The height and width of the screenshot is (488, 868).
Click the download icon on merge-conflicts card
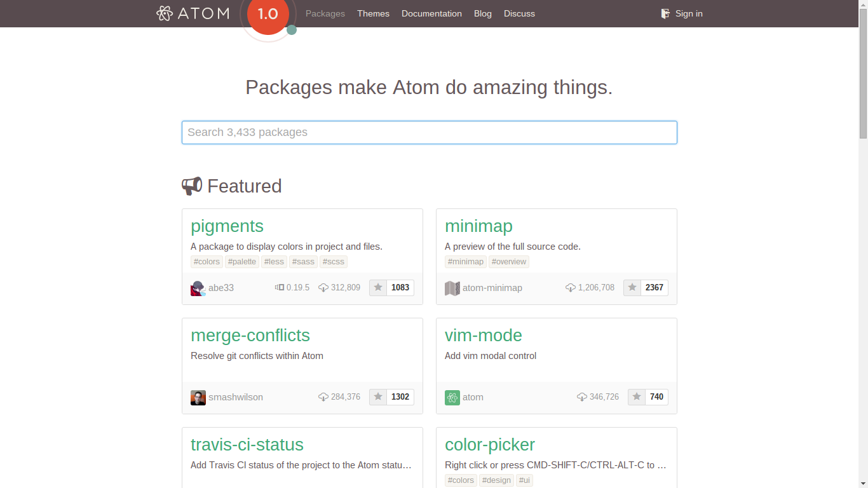(323, 397)
